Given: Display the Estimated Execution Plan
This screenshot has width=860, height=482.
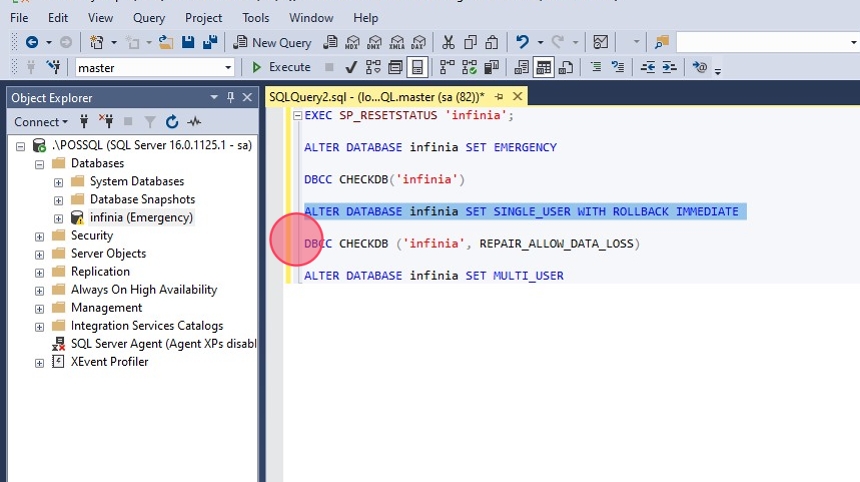Looking at the screenshot, I should (x=373, y=67).
